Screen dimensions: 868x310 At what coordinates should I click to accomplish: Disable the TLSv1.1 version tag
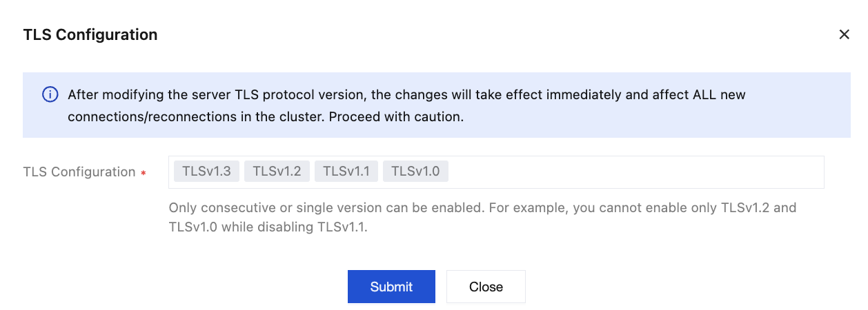coord(346,172)
